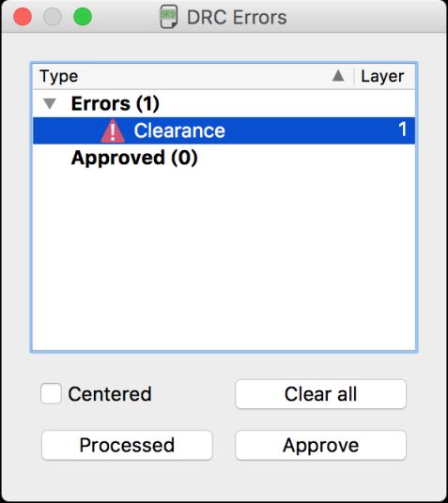Click the sort arrow in the Type column
This screenshot has width=448, height=503.
(338, 76)
